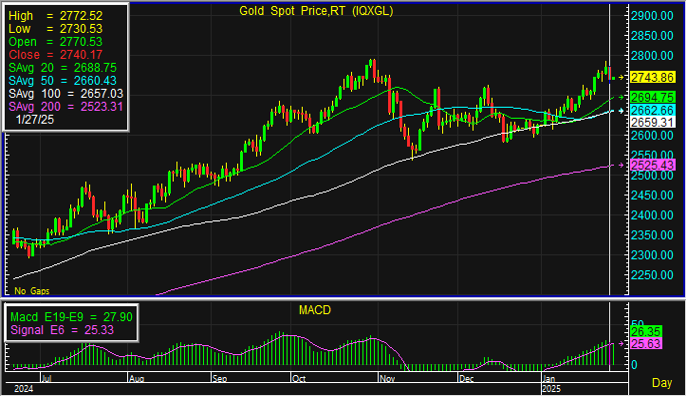Viewport: 687px width, 397px height.
Task: Select the white 2659.31 SAvg 100 tag
Action: [652, 122]
